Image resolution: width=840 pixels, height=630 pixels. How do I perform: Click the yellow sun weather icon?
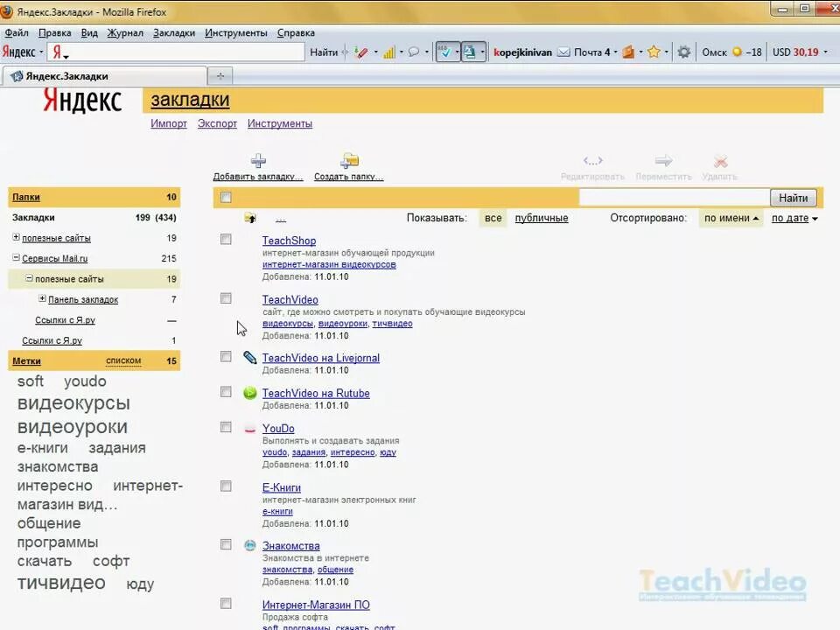coord(737,52)
